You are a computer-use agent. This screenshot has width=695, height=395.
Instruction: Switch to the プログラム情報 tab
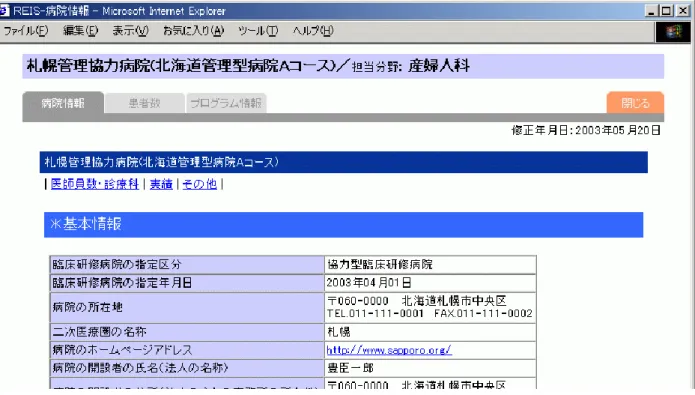226,103
